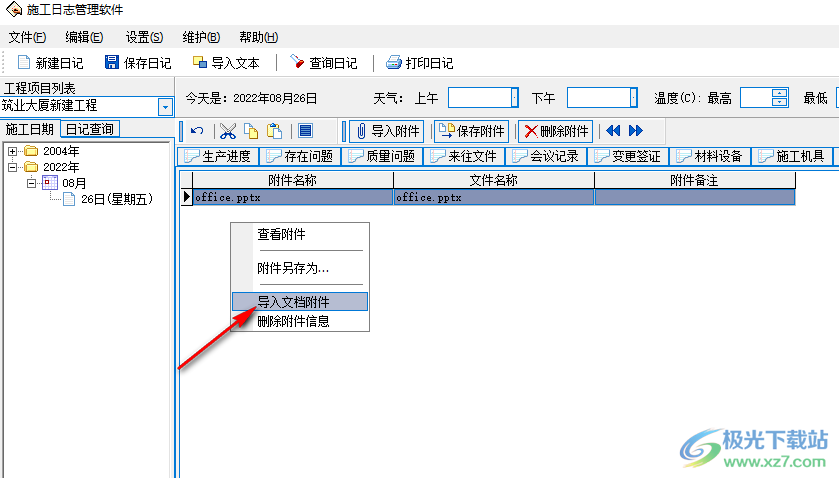Screen dimensions: 839x478
Task: Save the diary with 保存日记
Action: [138, 63]
